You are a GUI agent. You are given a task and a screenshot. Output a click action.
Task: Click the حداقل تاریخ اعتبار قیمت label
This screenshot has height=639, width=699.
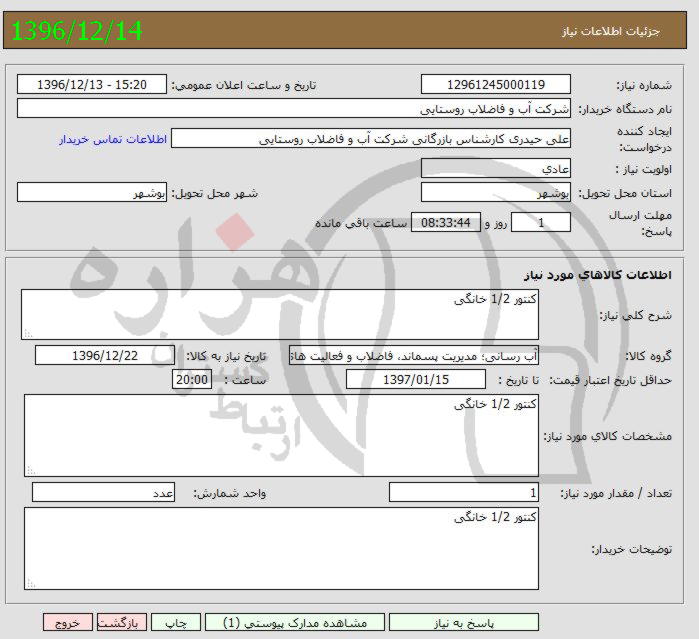pyautogui.click(x=610, y=380)
